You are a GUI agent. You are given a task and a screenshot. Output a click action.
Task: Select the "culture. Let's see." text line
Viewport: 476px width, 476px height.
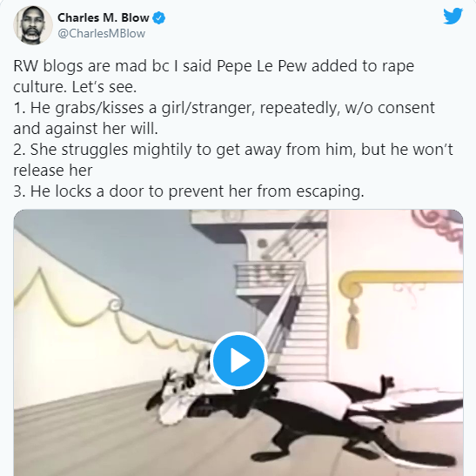tap(75, 87)
